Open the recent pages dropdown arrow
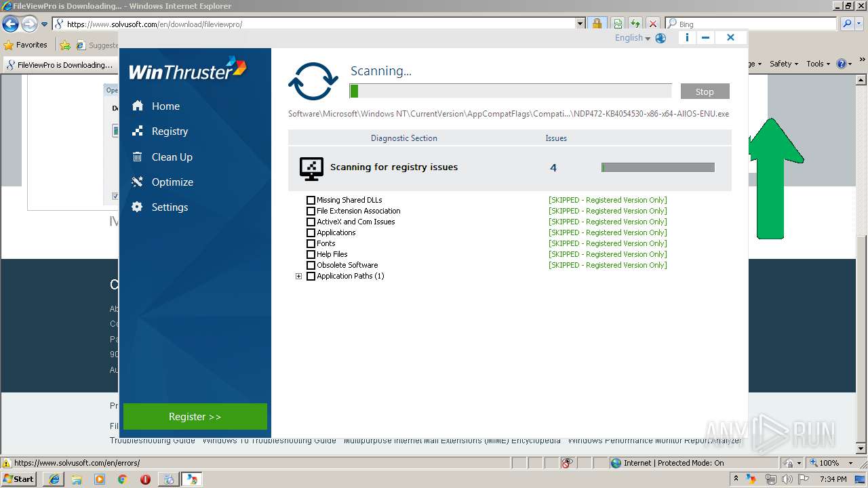 (x=45, y=24)
